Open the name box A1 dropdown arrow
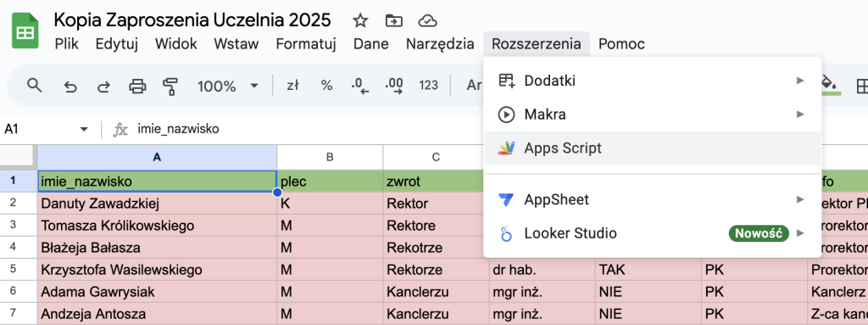 [84, 129]
